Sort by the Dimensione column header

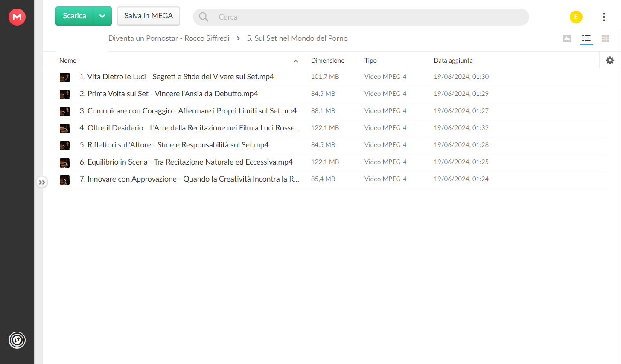pyautogui.click(x=328, y=61)
